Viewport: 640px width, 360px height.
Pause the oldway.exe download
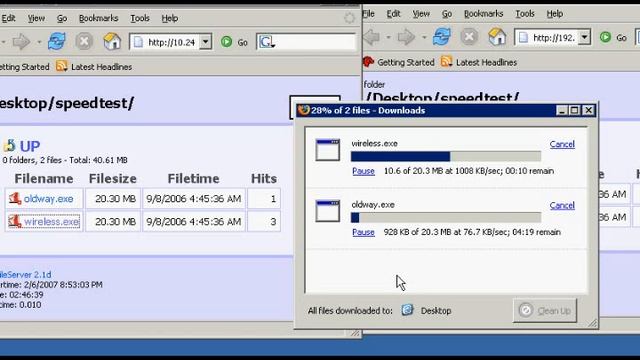pyautogui.click(x=363, y=232)
